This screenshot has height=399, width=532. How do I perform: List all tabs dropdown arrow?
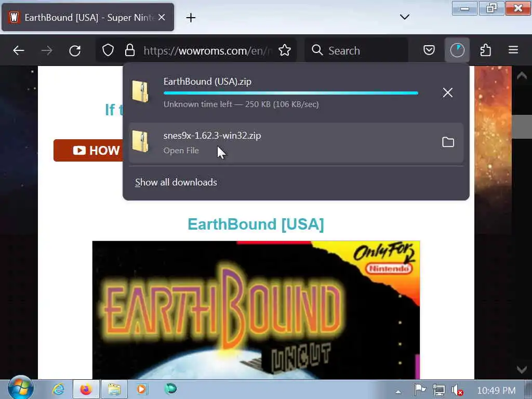[404, 17]
